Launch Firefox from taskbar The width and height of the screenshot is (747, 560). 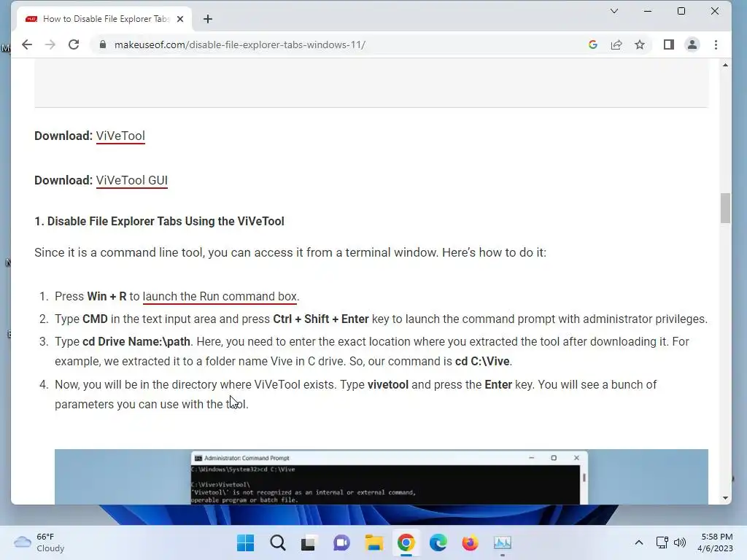click(471, 542)
